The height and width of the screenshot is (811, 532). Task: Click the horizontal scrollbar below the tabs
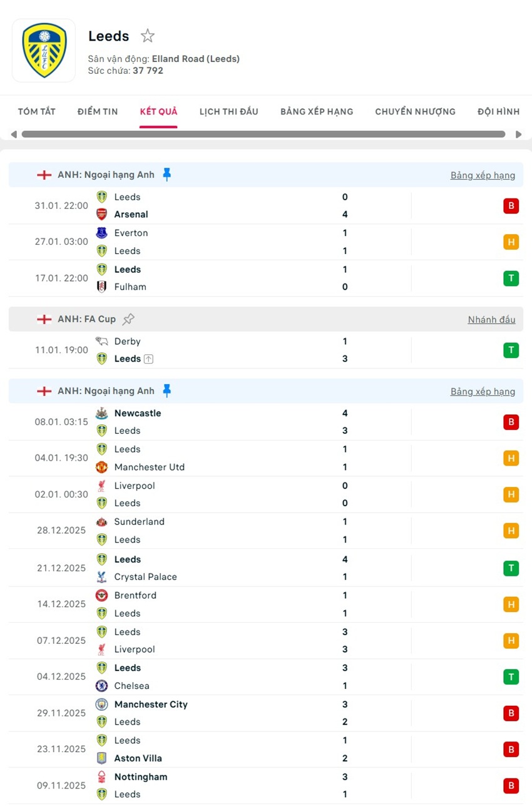[263, 133]
